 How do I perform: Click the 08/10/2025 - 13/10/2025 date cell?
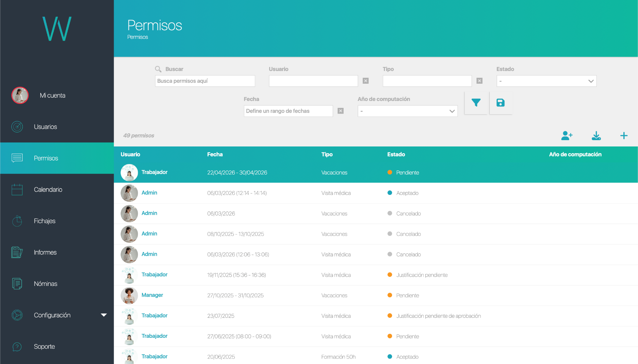coord(235,234)
